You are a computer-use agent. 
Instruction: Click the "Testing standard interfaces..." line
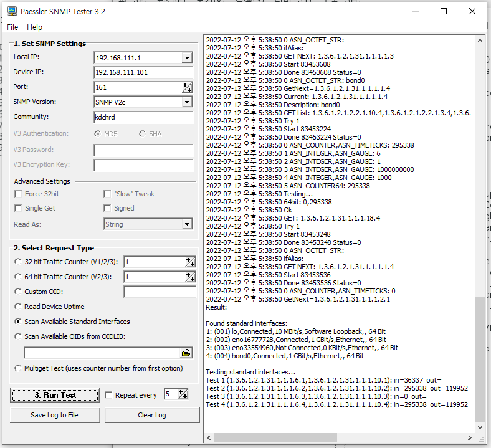click(250, 372)
